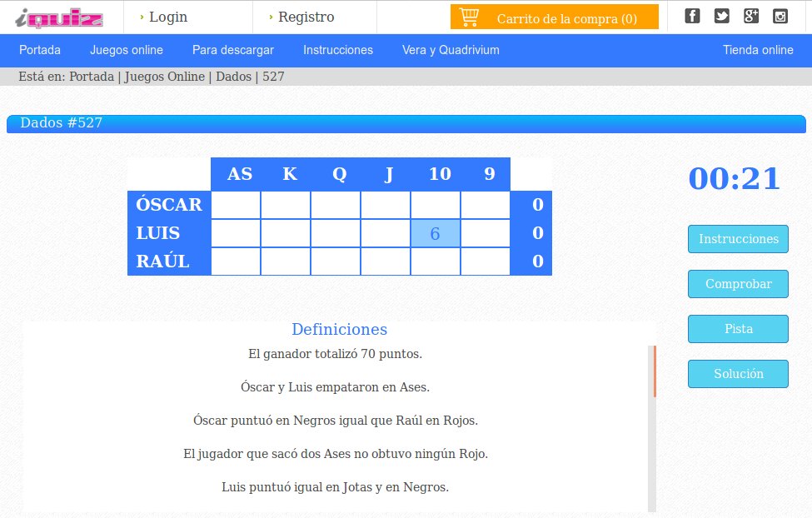This screenshot has width=812, height=518.
Task: Select Luis's J cell
Action: click(386, 233)
